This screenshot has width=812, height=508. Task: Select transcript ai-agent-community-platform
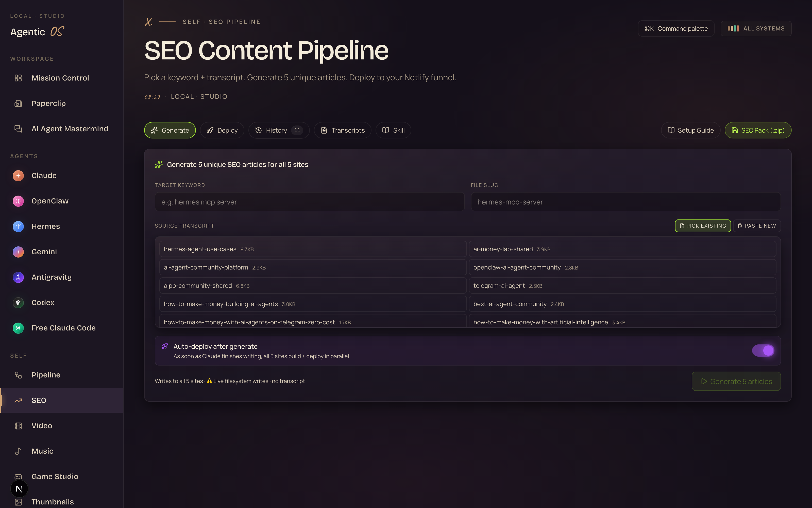[x=313, y=267]
